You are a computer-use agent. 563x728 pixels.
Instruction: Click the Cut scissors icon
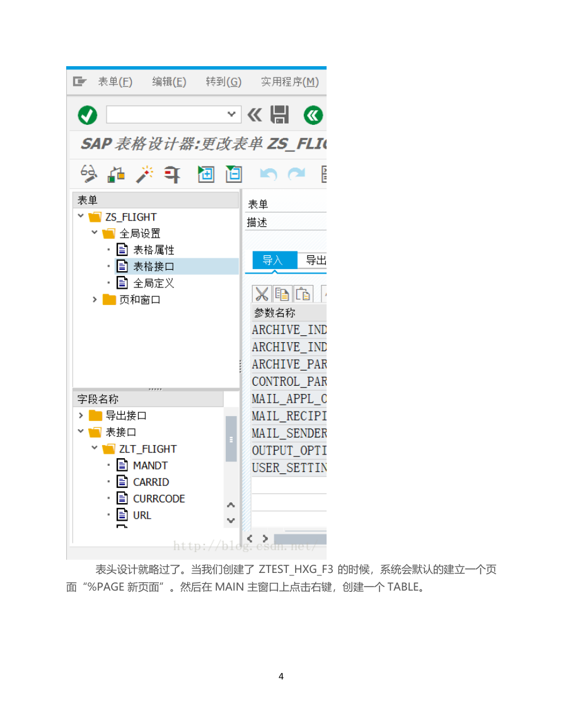[x=262, y=294]
